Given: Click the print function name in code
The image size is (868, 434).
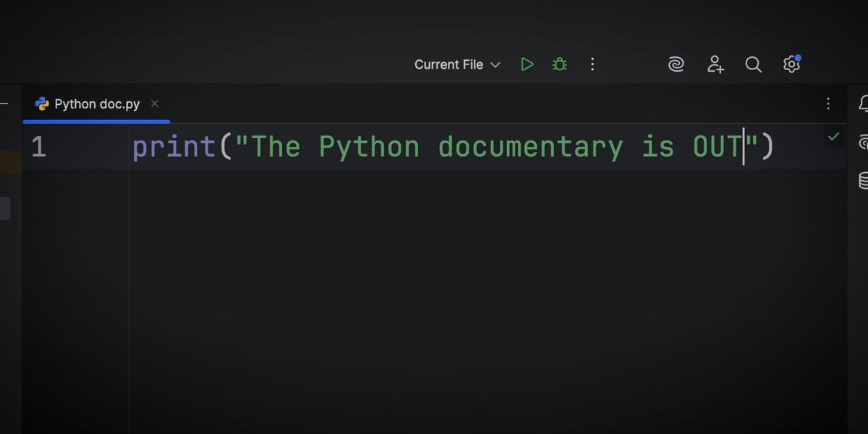Looking at the screenshot, I should (x=174, y=148).
